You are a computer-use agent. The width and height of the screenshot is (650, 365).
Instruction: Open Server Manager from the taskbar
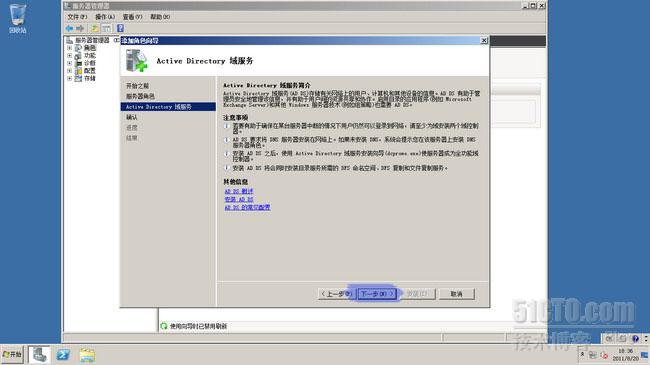pos(39,355)
